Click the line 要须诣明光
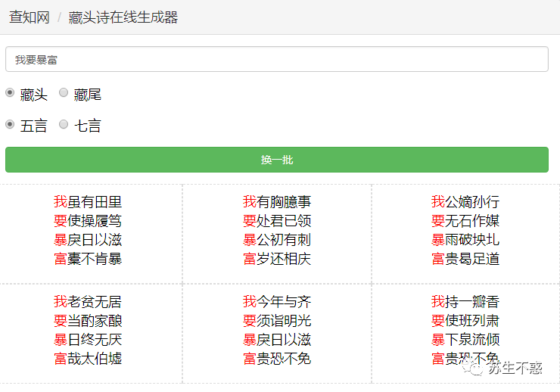The image size is (560, 392). click(277, 321)
